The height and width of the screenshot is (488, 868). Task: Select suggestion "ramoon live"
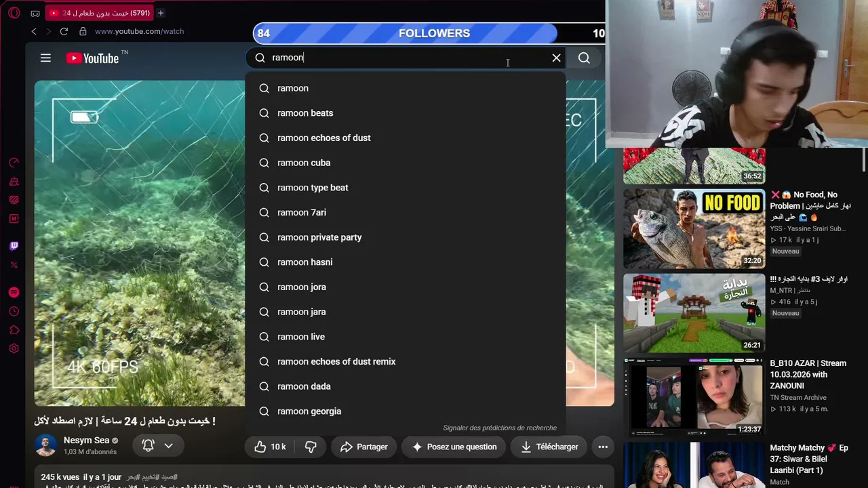tap(406, 337)
